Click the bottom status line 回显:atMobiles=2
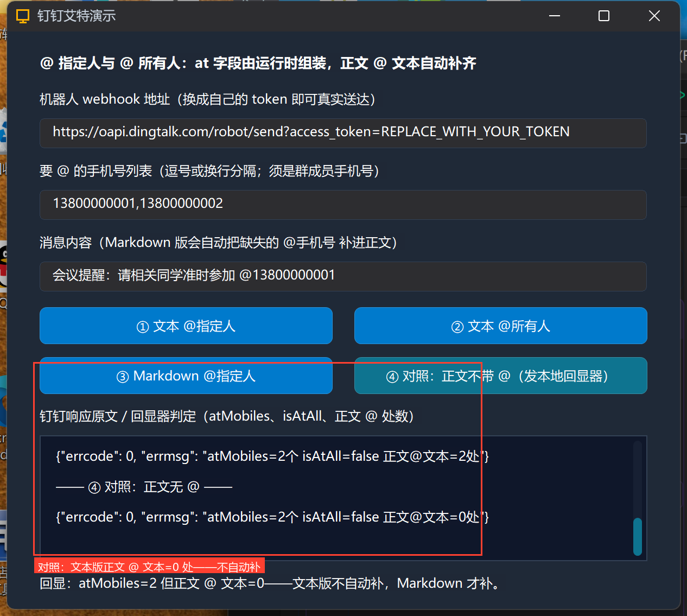687x616 pixels. pos(271,583)
